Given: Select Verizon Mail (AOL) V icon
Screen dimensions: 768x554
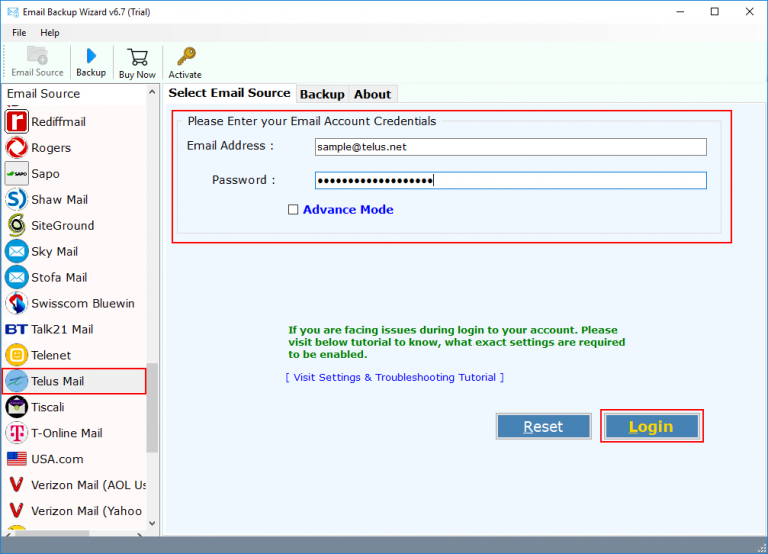Looking at the screenshot, I should tap(17, 485).
